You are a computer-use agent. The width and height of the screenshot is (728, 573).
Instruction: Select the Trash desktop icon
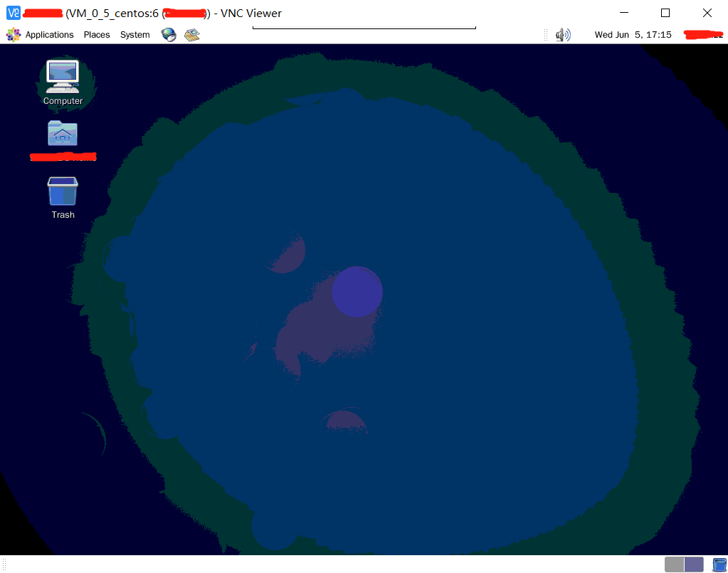(x=63, y=198)
